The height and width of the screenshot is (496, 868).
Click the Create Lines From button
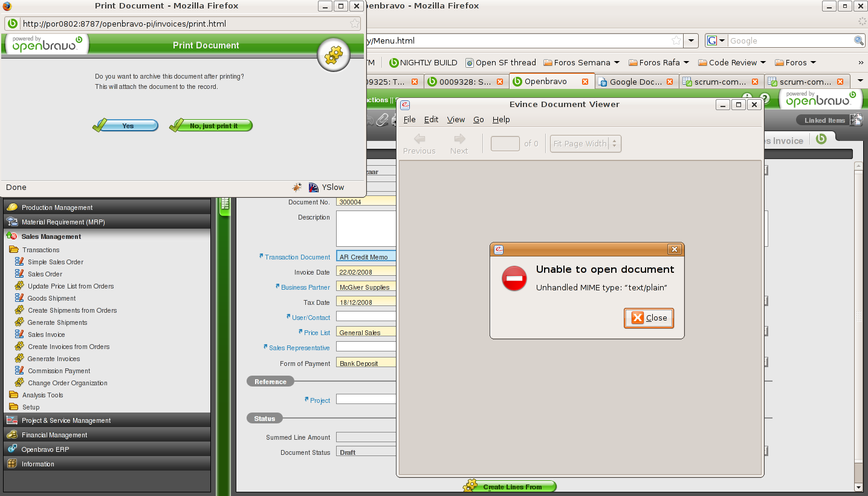(x=510, y=486)
